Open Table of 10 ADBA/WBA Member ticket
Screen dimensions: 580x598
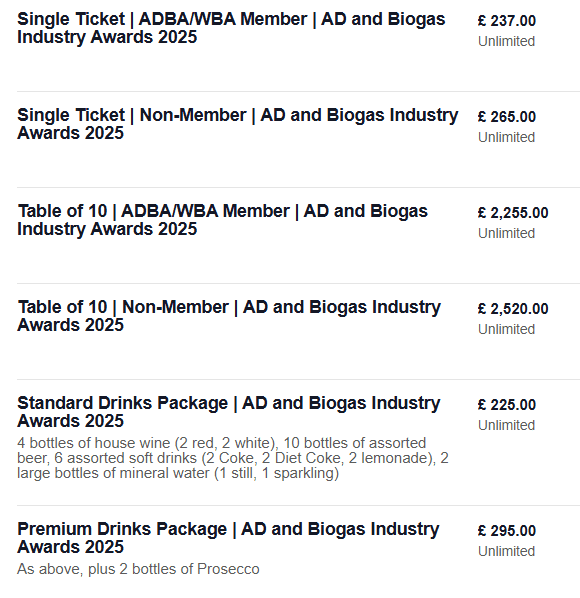(223, 220)
